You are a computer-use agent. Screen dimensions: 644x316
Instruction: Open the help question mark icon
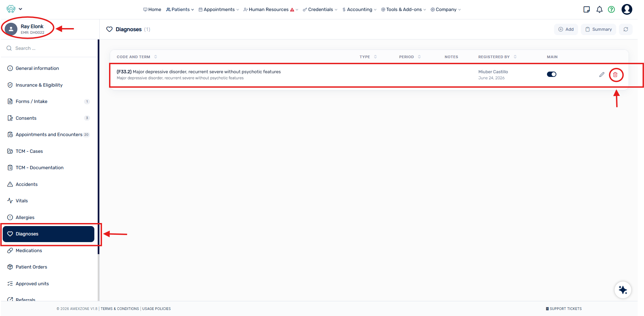click(x=611, y=9)
